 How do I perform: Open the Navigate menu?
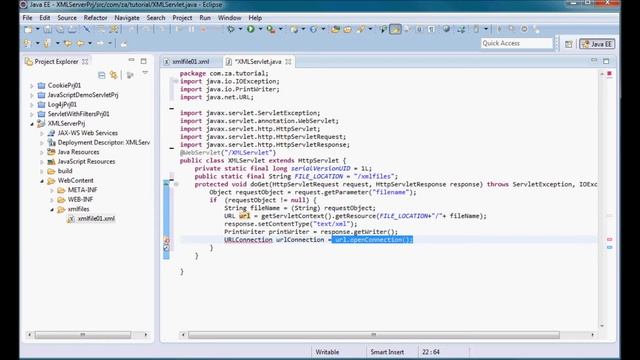click(x=127, y=18)
